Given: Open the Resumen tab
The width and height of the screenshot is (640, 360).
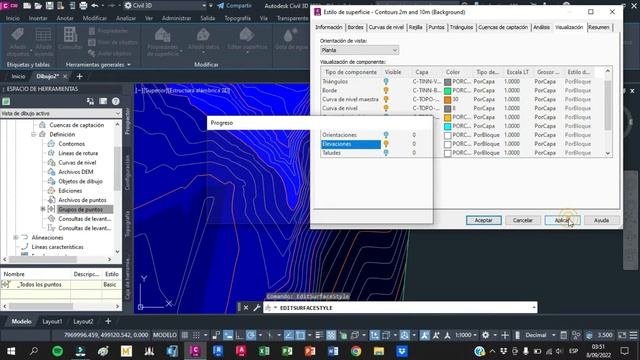Looking at the screenshot, I should (599, 27).
